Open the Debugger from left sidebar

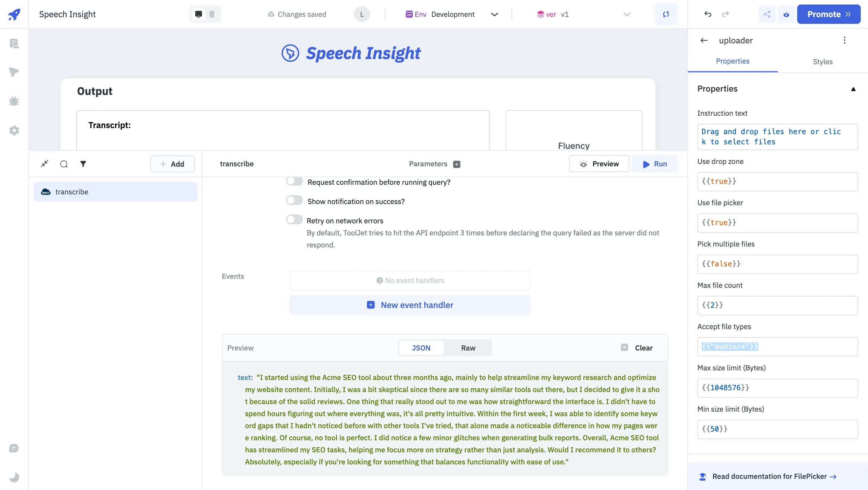[14, 101]
